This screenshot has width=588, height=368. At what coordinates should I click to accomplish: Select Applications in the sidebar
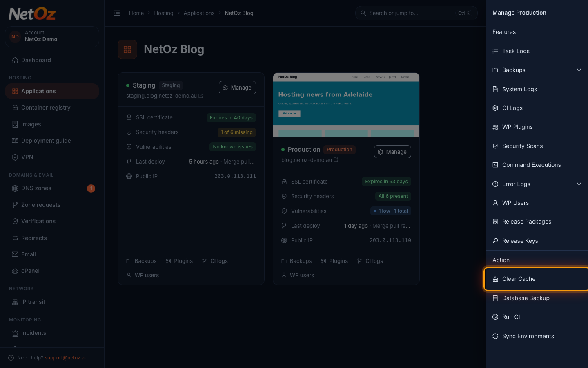click(52, 91)
